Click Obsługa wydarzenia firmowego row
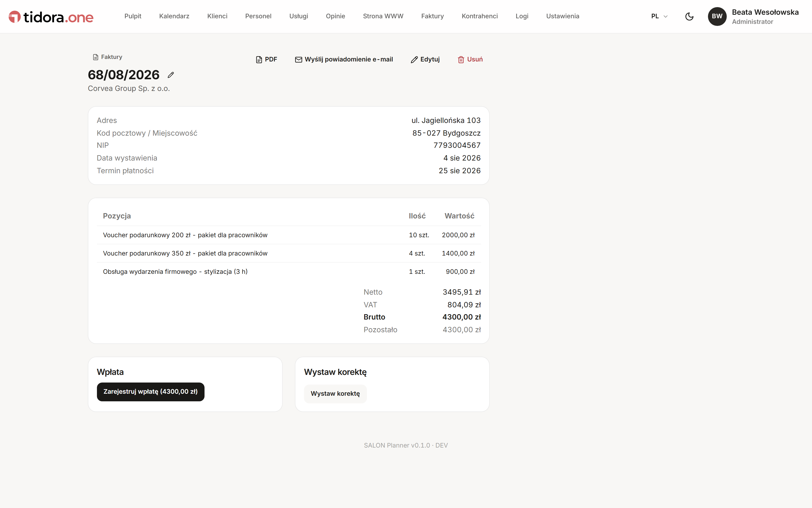 point(289,272)
